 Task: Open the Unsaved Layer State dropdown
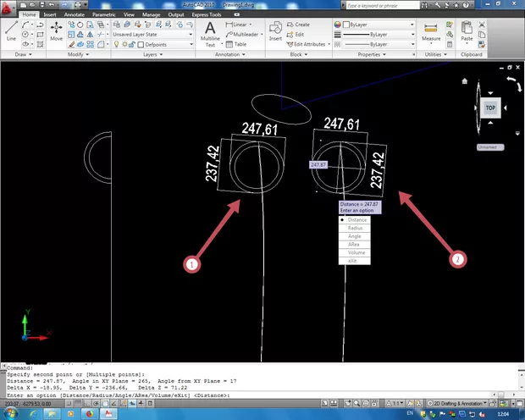152,35
